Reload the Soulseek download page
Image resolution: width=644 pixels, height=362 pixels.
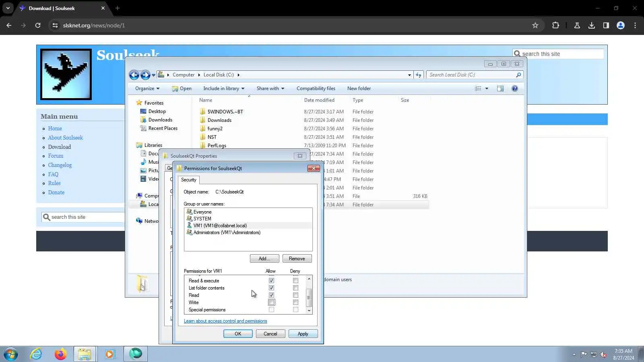coord(38,25)
